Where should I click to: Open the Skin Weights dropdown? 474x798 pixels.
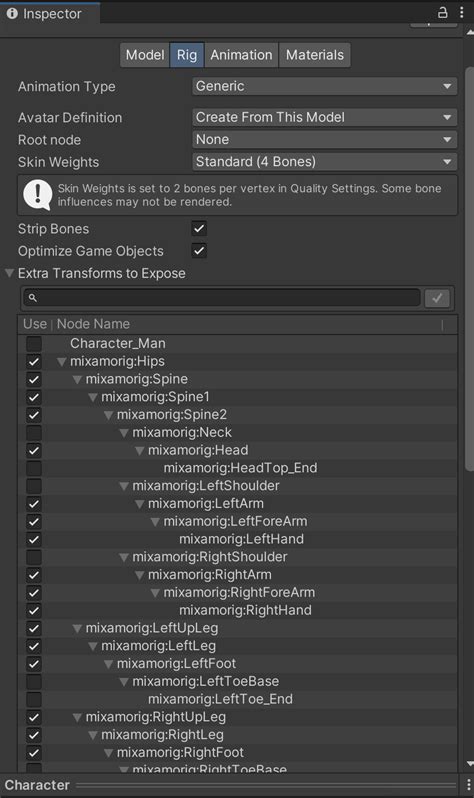pyautogui.click(x=324, y=162)
